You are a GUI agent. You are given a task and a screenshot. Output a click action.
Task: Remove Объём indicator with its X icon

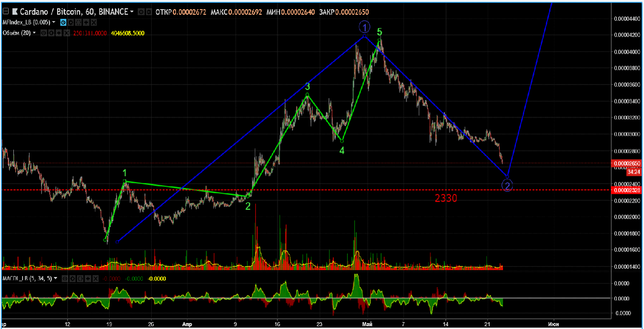point(67,33)
